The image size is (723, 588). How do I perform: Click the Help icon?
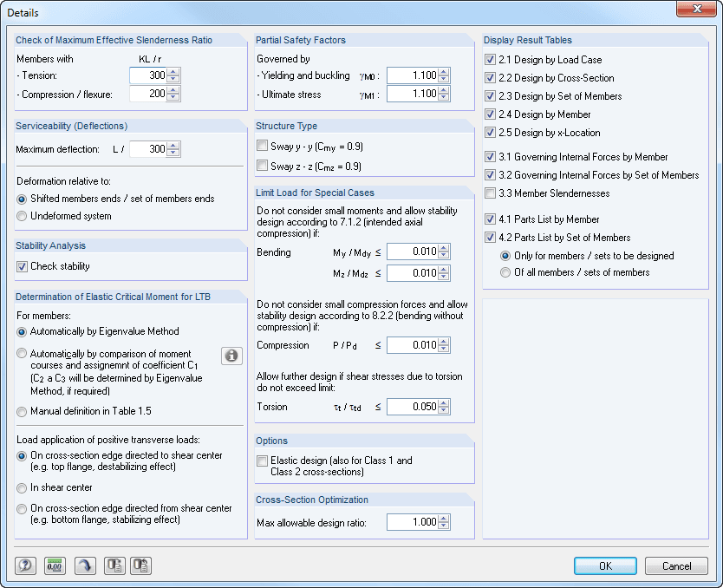pos(25,565)
